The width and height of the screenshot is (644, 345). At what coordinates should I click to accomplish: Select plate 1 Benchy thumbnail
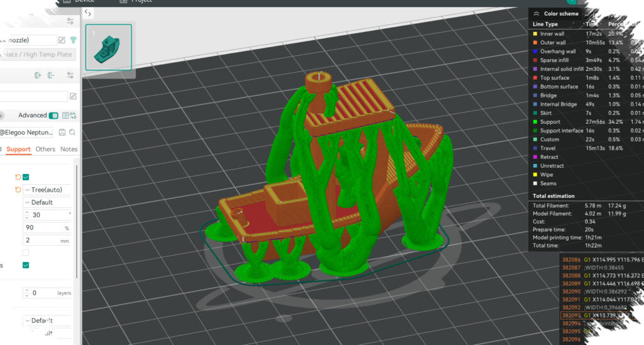click(x=108, y=47)
